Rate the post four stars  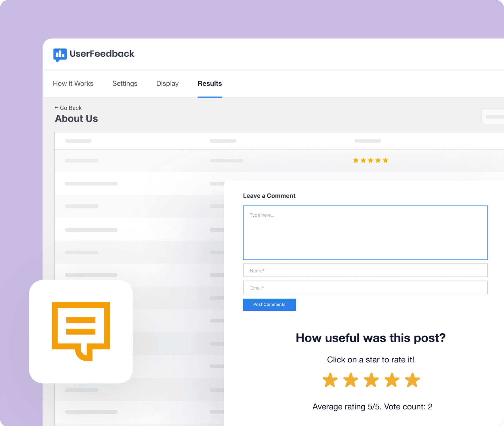pos(391,380)
